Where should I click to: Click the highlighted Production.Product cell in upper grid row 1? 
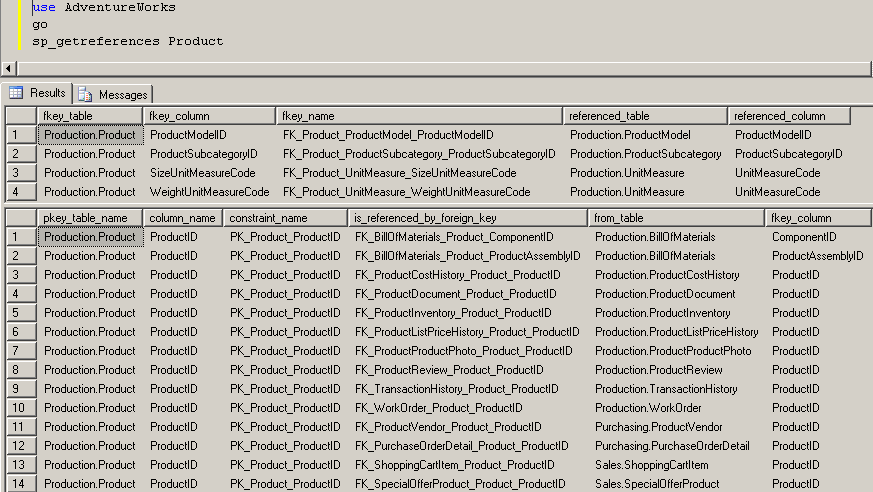point(90,135)
